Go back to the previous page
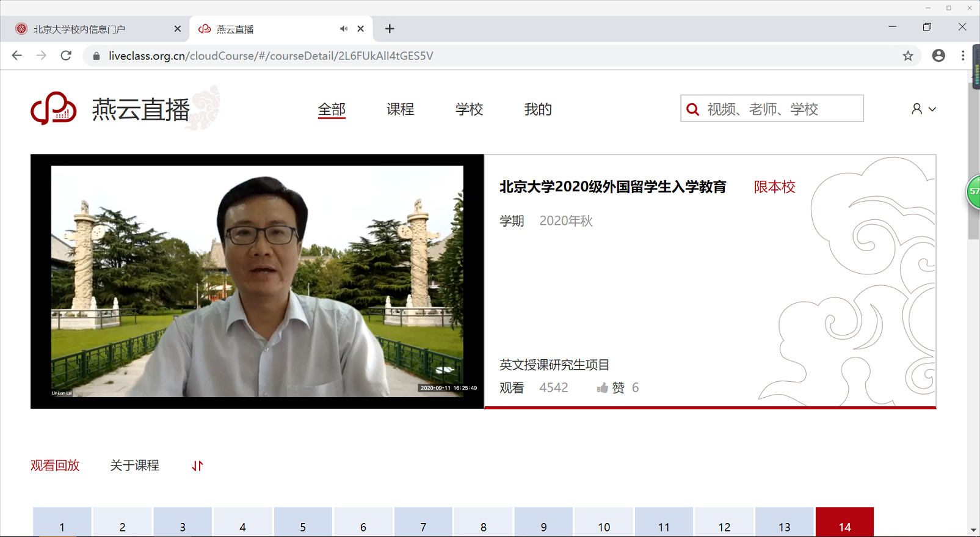This screenshot has height=537, width=980. (x=17, y=56)
